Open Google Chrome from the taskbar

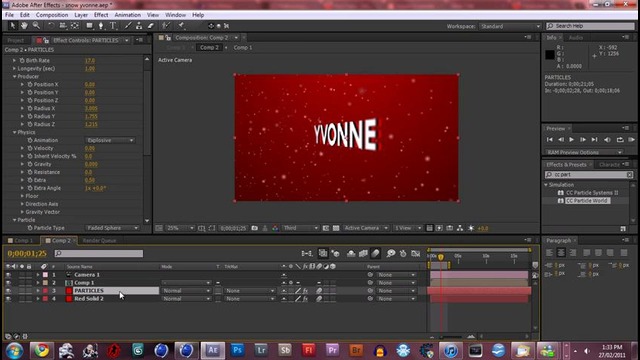pyautogui.click(x=41, y=350)
